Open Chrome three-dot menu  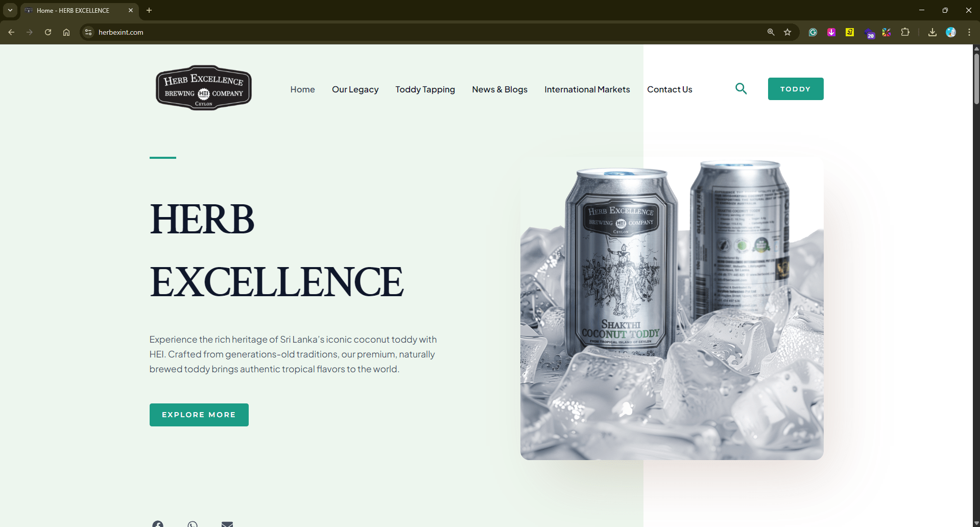point(969,32)
